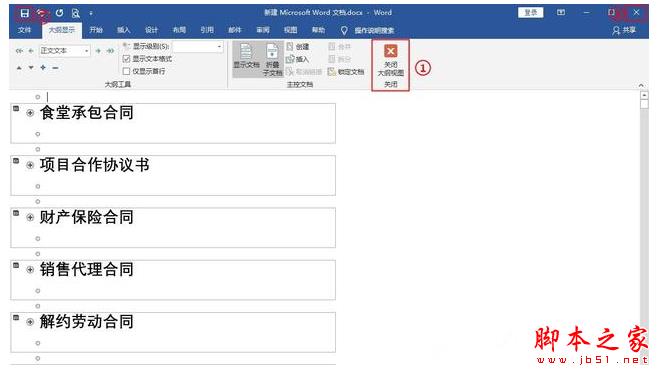Image resolution: width=660 pixels, height=371 pixels.
Task: Switch to the 帮助 tab
Action: 318,30
